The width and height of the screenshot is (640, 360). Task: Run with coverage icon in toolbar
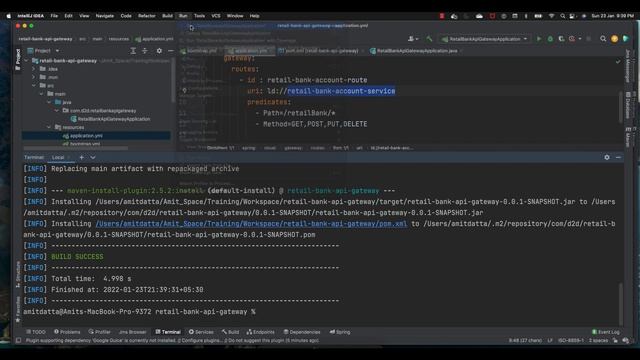(x=561, y=39)
